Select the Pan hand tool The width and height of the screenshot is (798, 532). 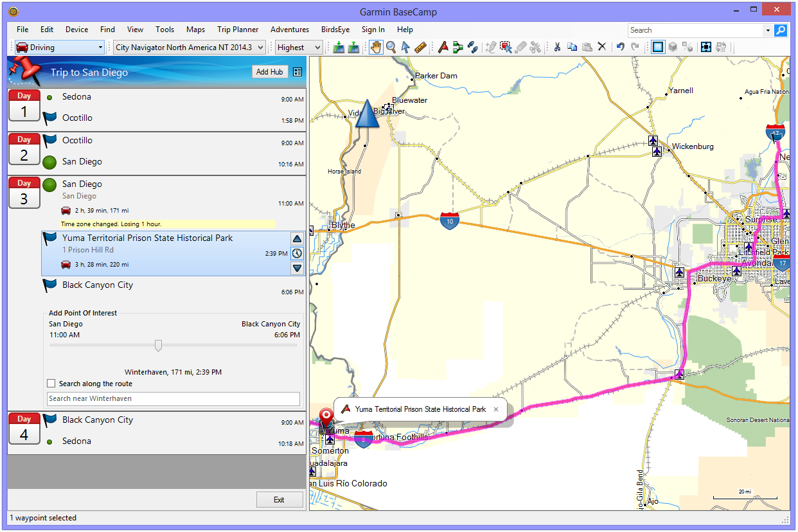coord(376,47)
